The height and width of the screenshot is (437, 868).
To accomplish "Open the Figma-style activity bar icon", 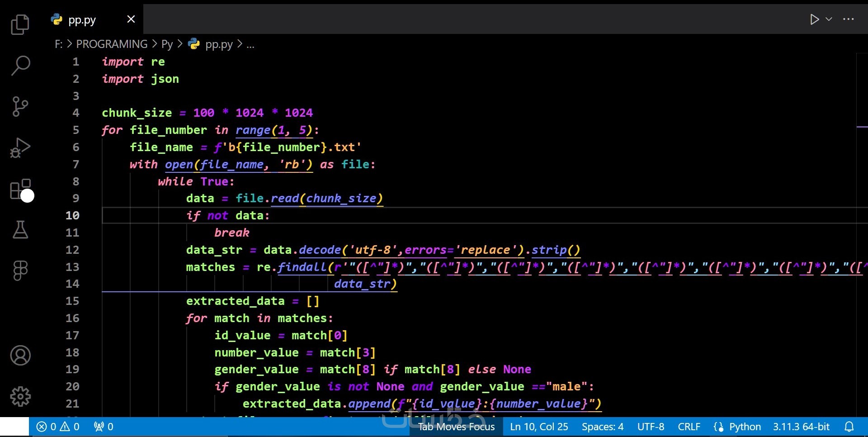I will coord(20,271).
